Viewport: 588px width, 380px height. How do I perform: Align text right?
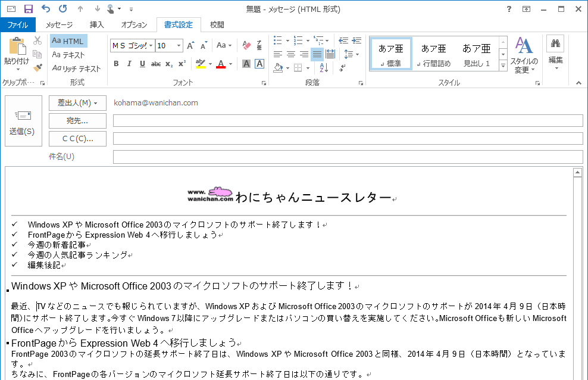304,54
